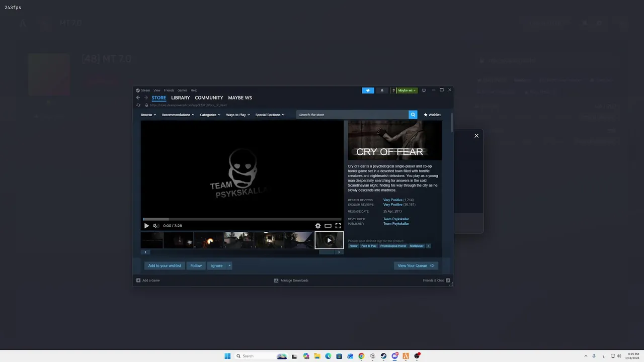Open the Friends menu
This screenshot has width=644, height=362.
click(169, 90)
